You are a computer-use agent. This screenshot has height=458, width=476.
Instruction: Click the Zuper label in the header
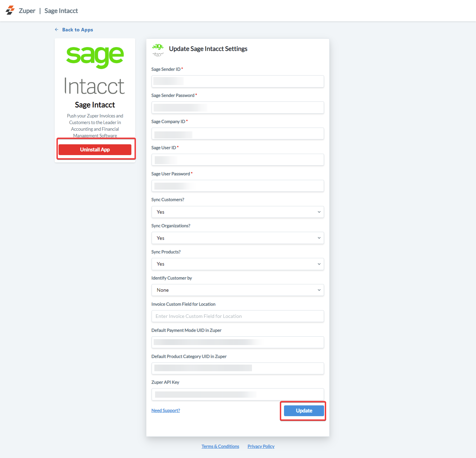(x=27, y=10)
